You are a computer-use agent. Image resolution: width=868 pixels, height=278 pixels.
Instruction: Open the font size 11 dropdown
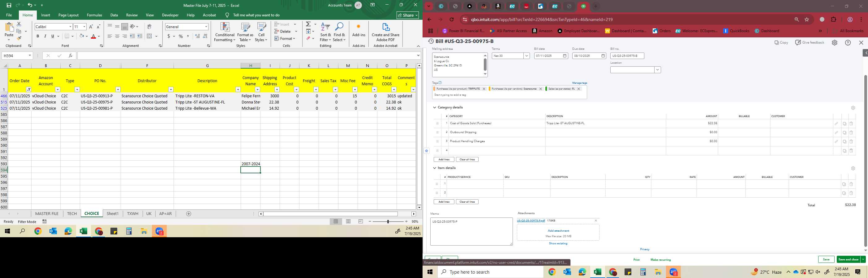point(84,27)
